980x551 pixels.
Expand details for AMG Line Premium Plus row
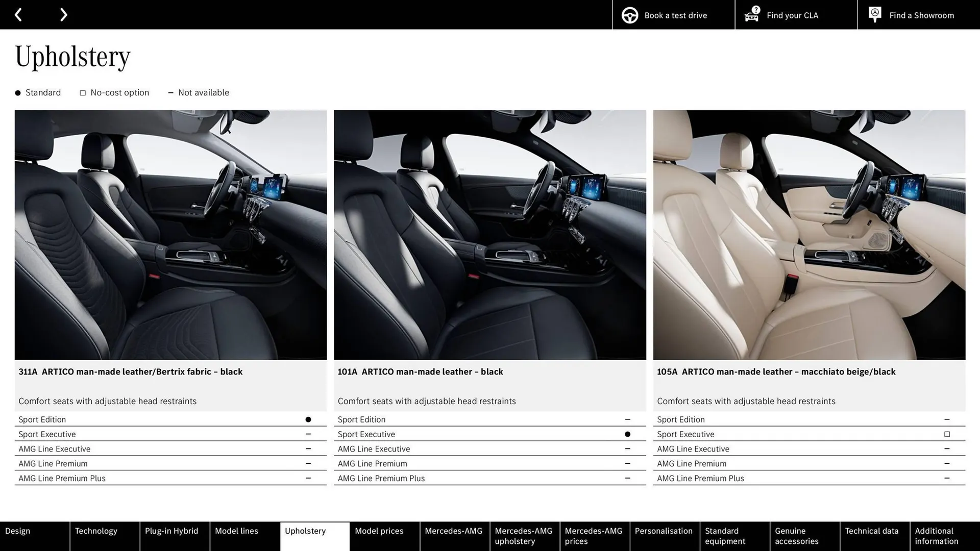coord(62,478)
